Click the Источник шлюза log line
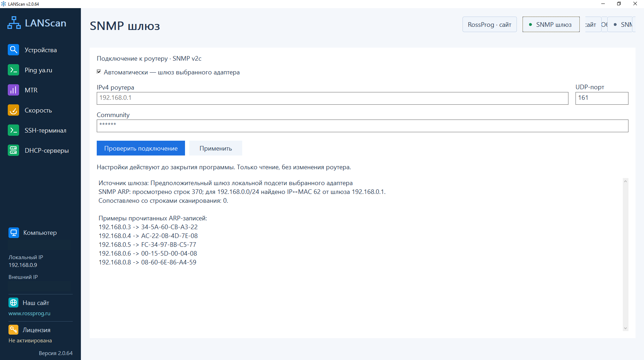This screenshot has width=644, height=360. [226, 183]
